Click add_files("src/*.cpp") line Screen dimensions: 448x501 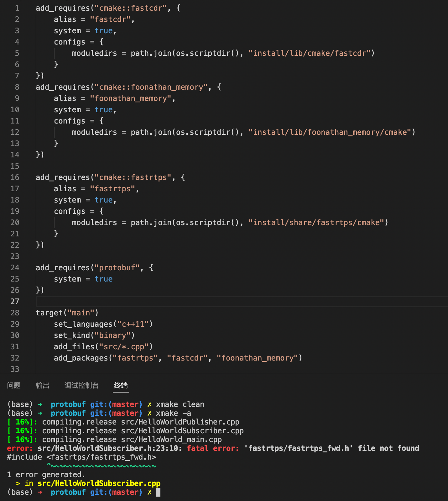(x=103, y=347)
